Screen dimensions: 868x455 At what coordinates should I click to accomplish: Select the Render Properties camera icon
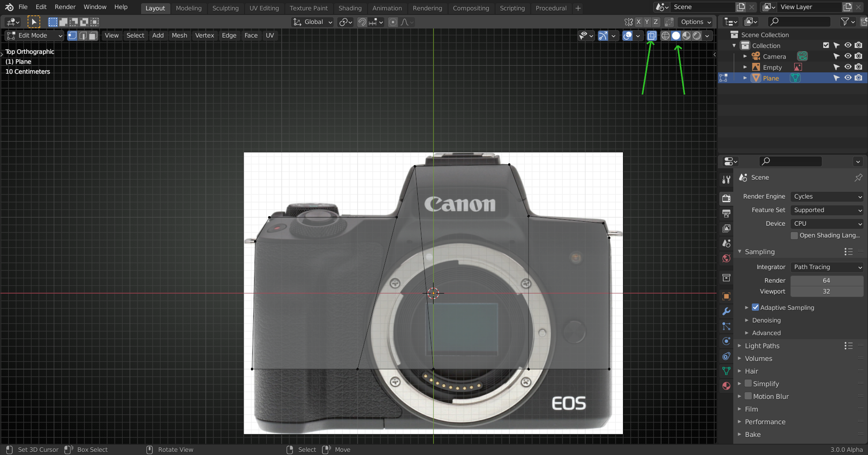[726, 198]
